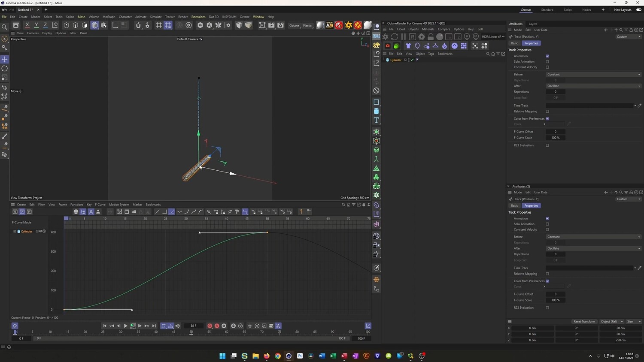644x362 pixels.
Task: Click the Octane refresh scene circular-arrows icon
Action: (395, 37)
